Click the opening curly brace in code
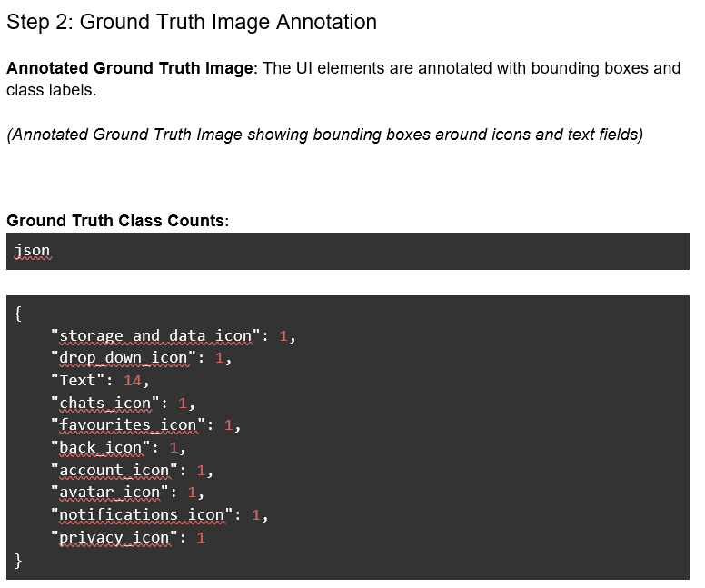 pyautogui.click(x=19, y=314)
